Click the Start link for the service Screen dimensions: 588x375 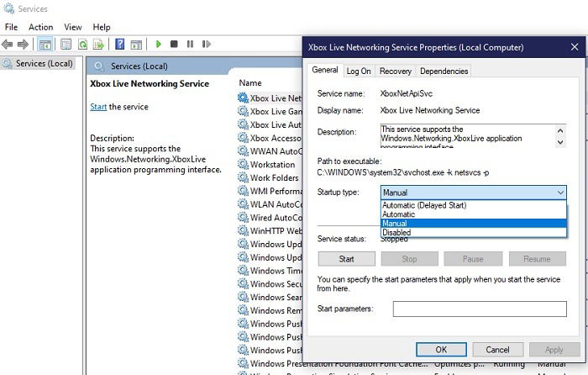coord(98,107)
